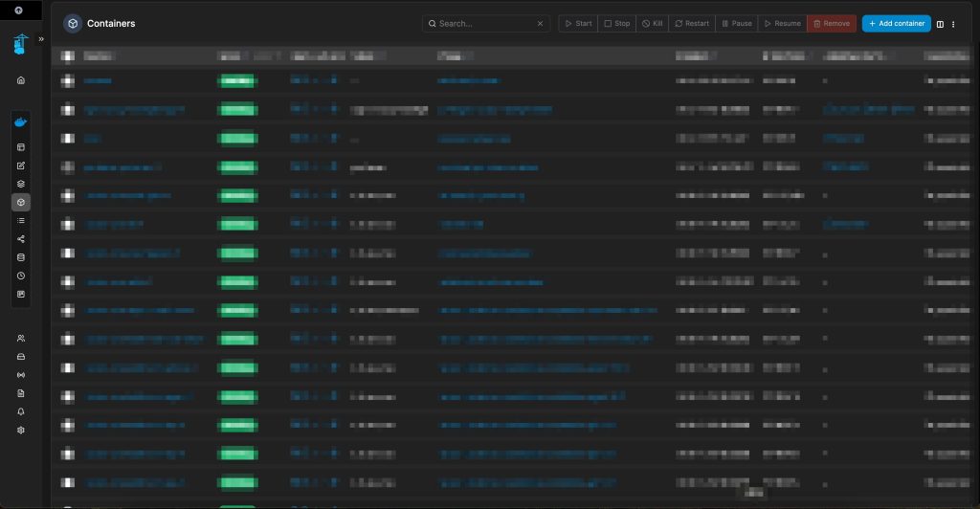
Task: Open Notifications bell icon in sidebar
Action: tap(21, 411)
